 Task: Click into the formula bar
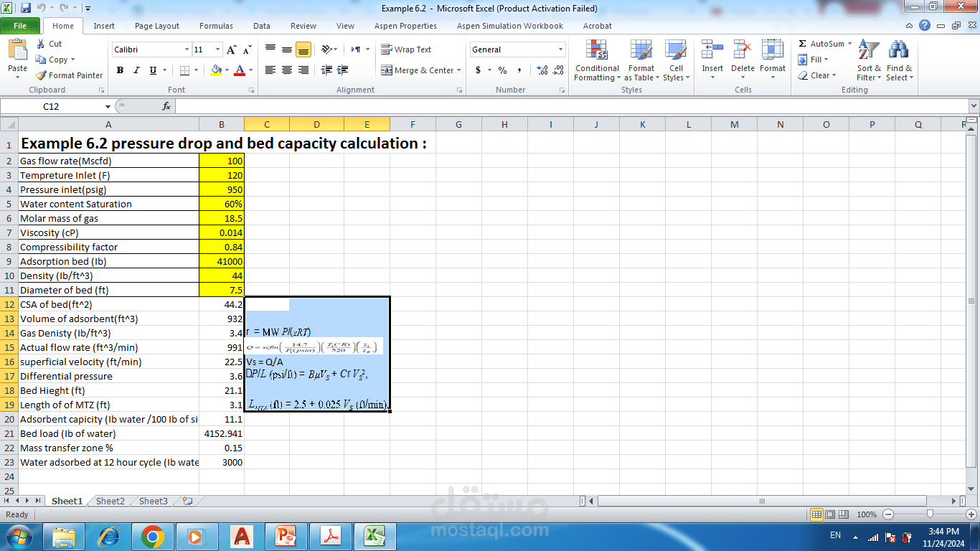click(x=570, y=106)
